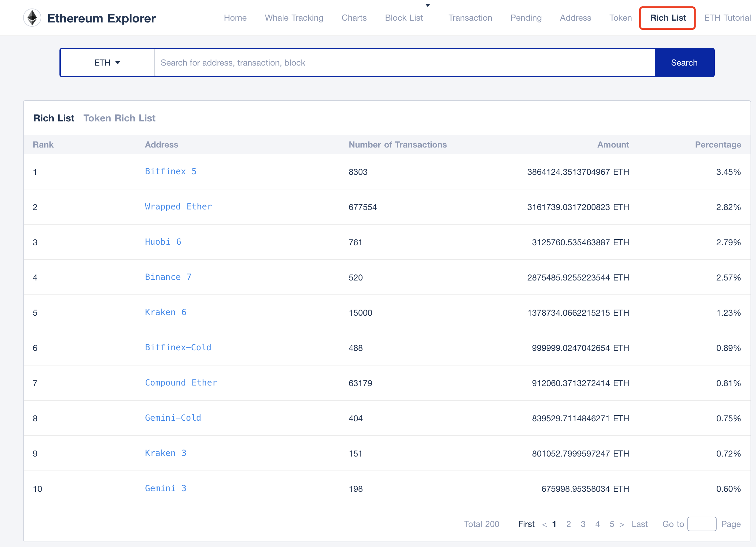Click the Amount column header
This screenshot has height=547, width=756.
(613, 144)
